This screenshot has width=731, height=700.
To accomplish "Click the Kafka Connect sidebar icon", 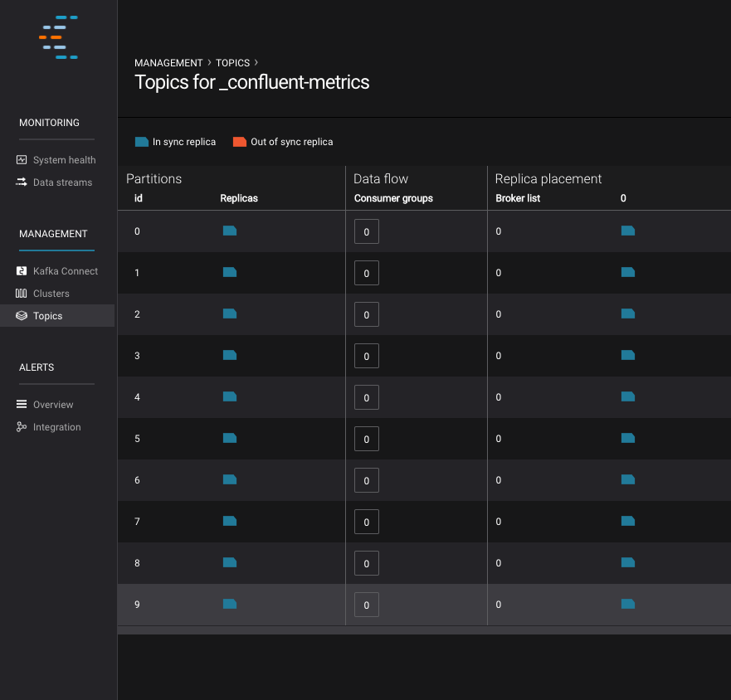I will (22, 271).
